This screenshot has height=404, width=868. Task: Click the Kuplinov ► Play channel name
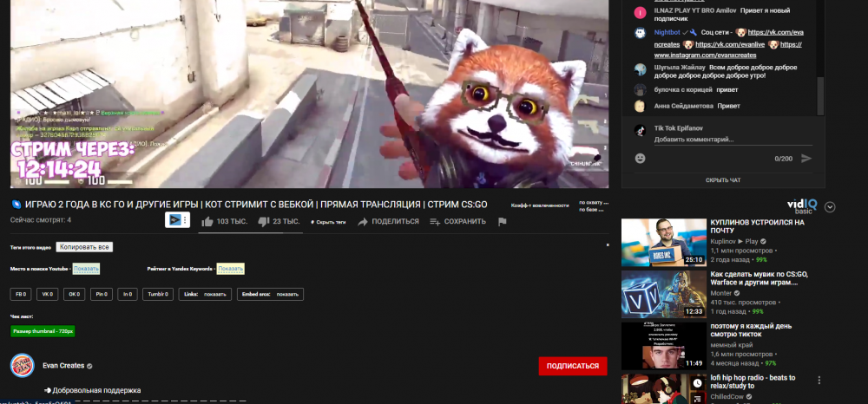coord(734,242)
